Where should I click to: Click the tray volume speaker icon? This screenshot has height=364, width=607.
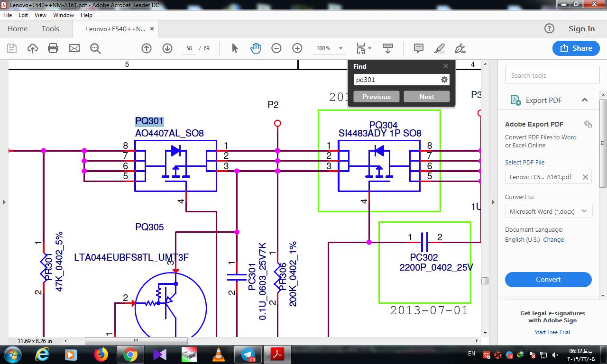click(555, 355)
